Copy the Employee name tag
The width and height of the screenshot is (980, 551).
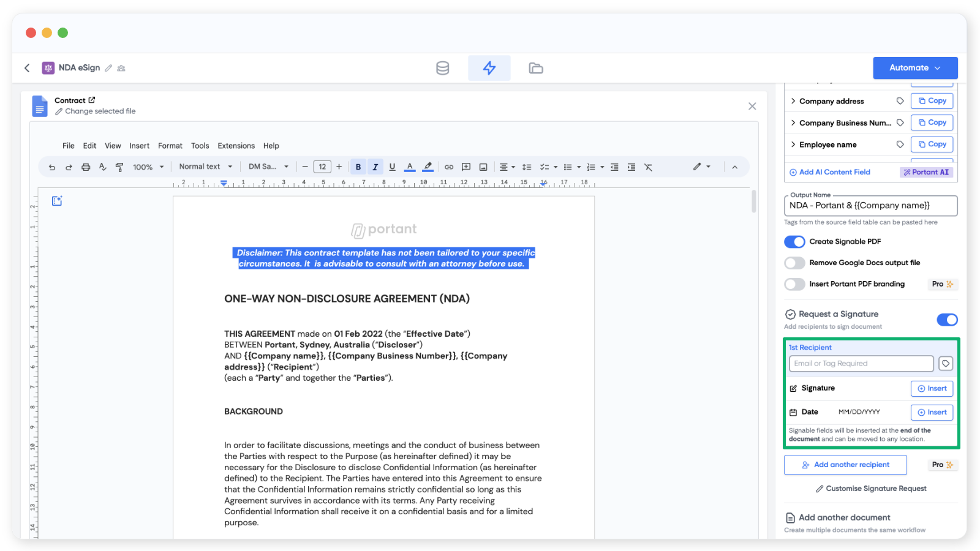(932, 144)
